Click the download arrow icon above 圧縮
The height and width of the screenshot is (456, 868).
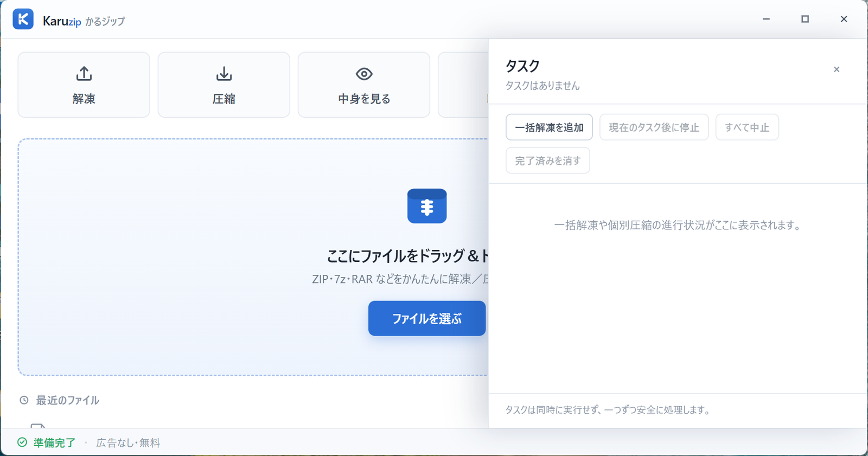[x=224, y=73]
